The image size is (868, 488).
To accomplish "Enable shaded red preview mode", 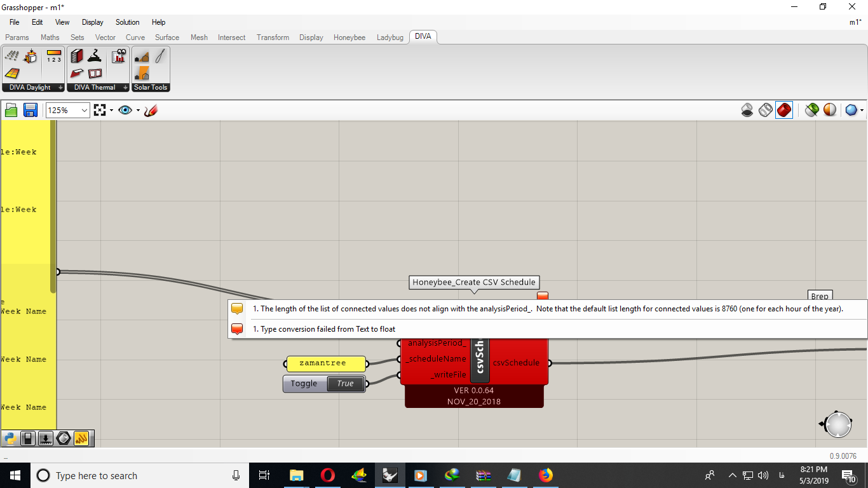I will click(784, 110).
